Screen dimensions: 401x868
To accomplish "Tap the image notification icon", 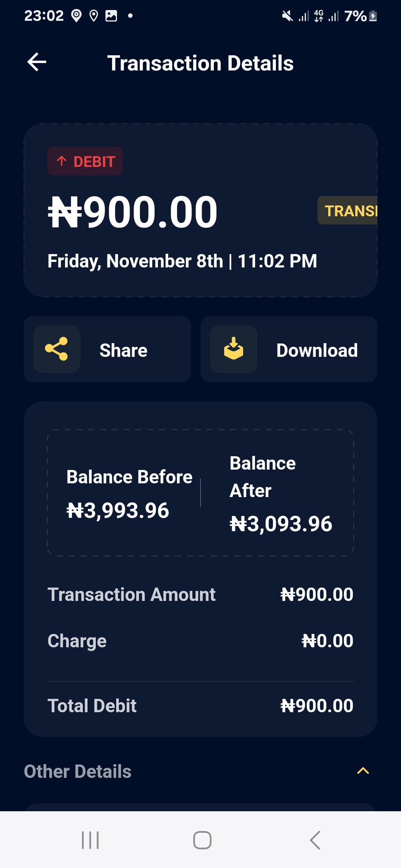I will coord(111,16).
